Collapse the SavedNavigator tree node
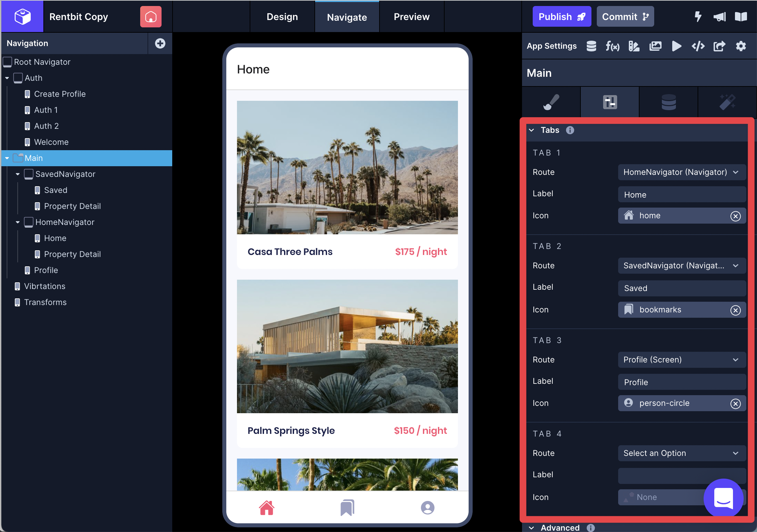Screen dimensions: 757x532 18,174
